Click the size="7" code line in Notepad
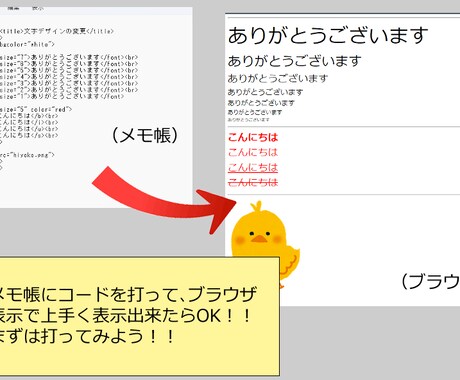This screenshot has height=380, width=460. pos(69,57)
